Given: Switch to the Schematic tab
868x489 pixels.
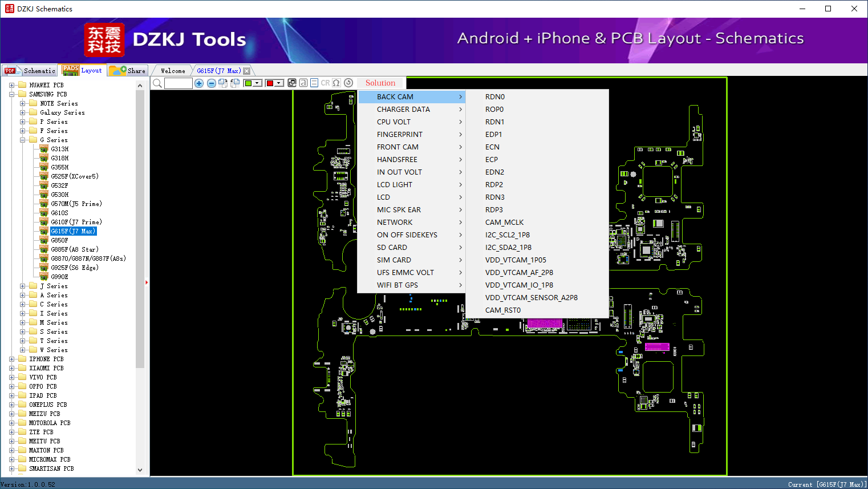Looking at the screenshot, I should 30,71.
